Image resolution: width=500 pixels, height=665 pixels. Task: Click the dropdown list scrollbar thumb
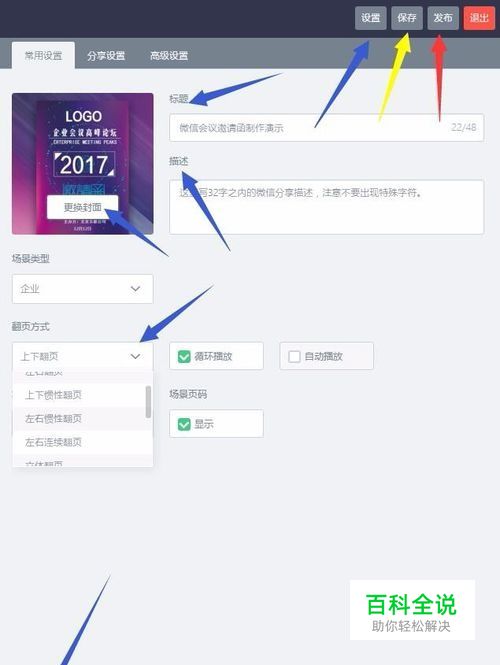[148, 402]
